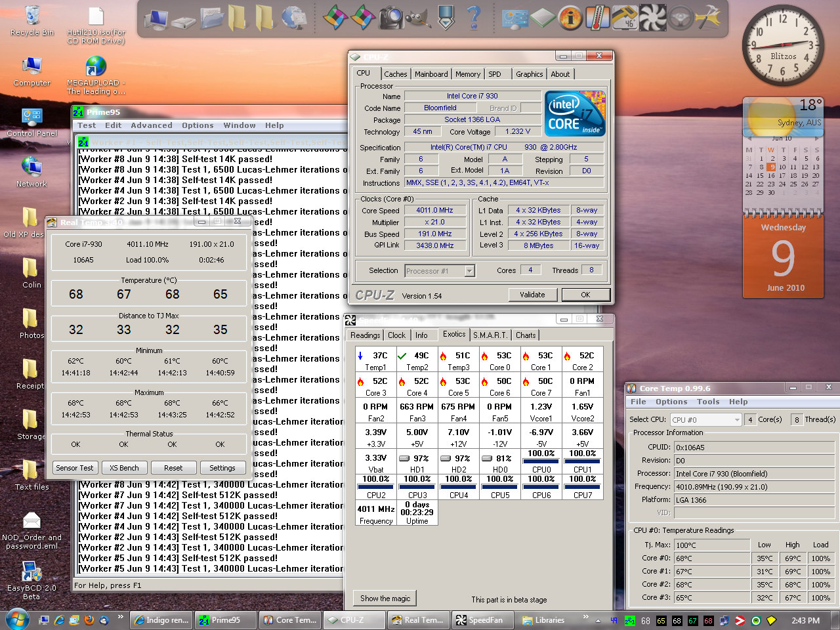This screenshot has height=630, width=840.
Task: Start XS Bench in Real Temp
Action: coord(124,468)
